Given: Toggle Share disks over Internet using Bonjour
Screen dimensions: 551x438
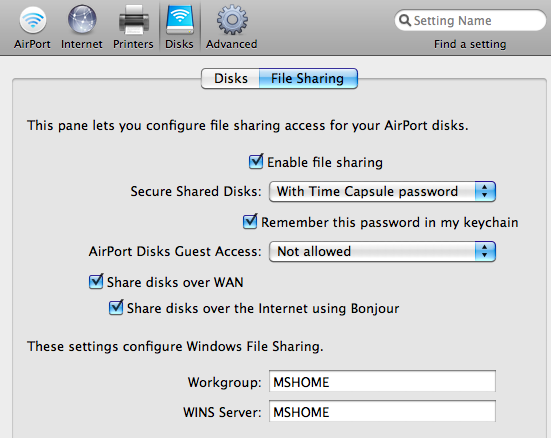Looking at the screenshot, I should click(x=116, y=308).
